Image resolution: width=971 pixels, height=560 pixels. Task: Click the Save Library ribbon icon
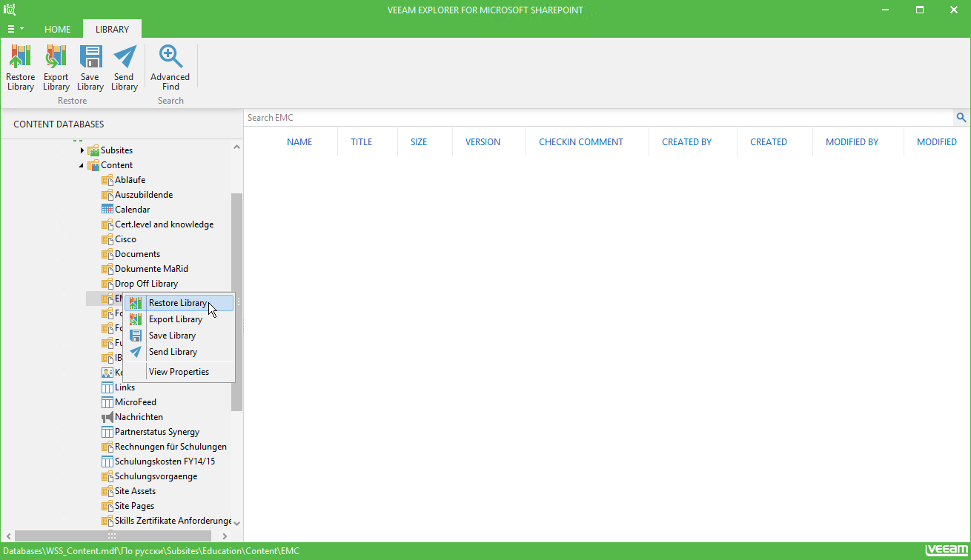coord(90,57)
